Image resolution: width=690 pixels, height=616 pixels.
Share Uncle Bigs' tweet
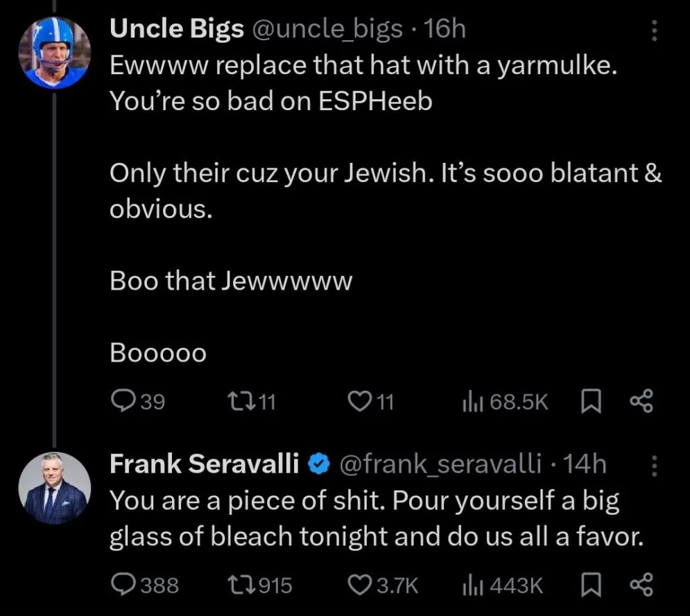[x=641, y=401]
